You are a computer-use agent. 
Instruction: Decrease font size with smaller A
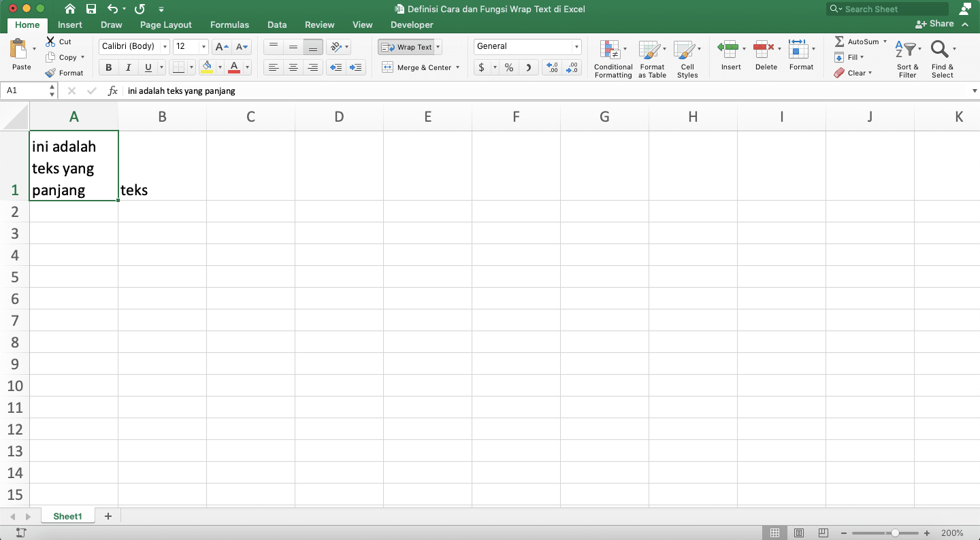tap(242, 47)
